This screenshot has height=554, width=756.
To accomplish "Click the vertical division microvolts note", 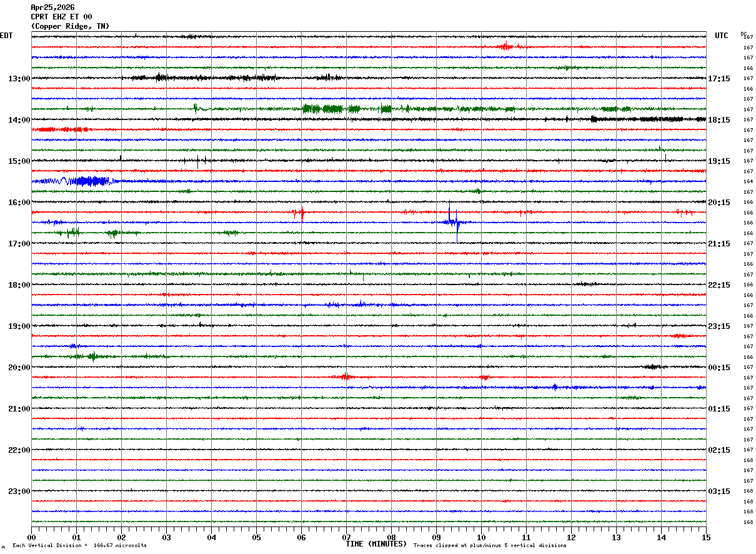I will pyautogui.click(x=79, y=546).
